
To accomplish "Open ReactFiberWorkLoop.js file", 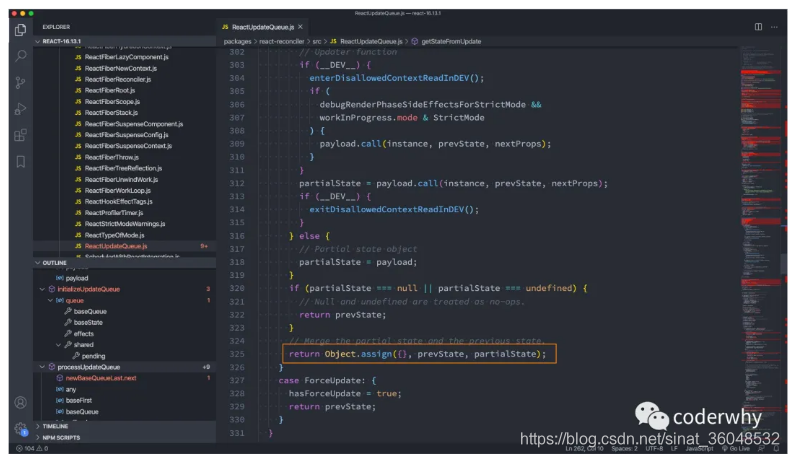I will point(117,190).
